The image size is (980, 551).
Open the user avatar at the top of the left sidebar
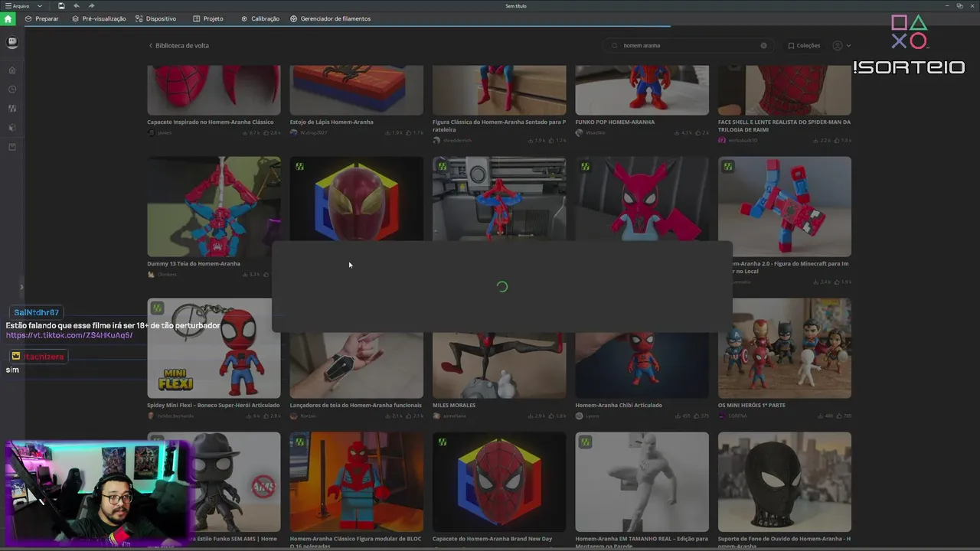[x=12, y=43]
